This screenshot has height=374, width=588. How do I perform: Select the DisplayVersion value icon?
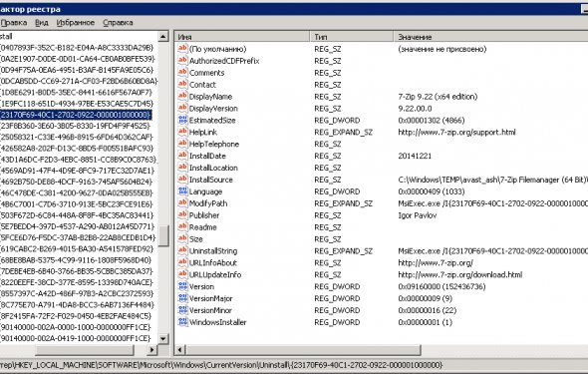(x=182, y=108)
